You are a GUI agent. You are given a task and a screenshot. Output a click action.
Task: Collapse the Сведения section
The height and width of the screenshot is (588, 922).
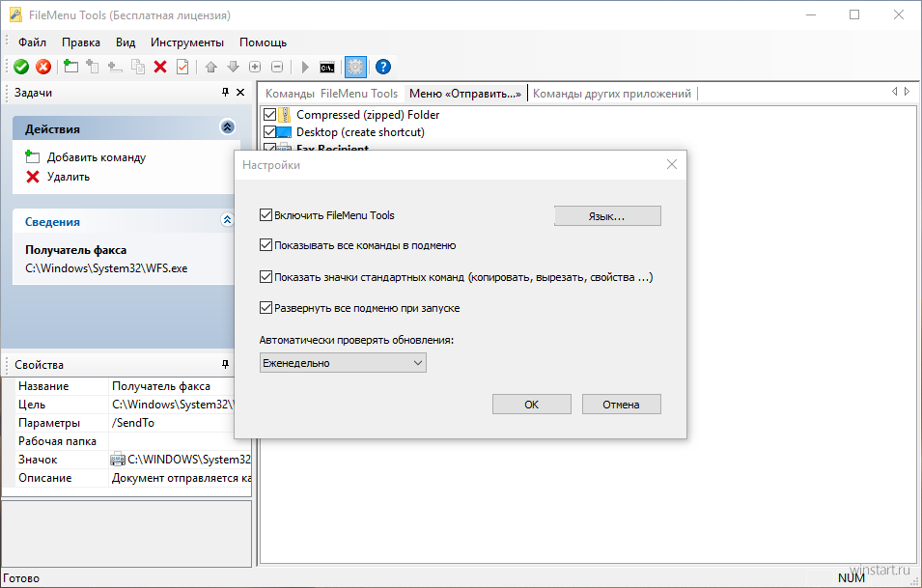(227, 220)
